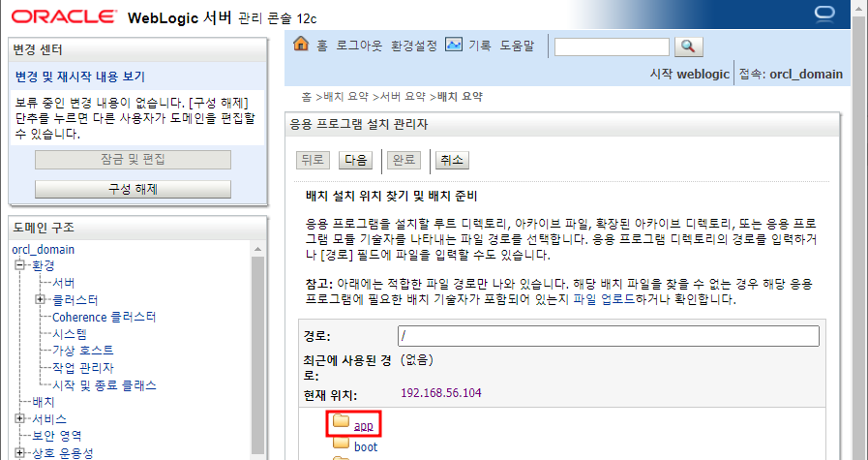
Task: Collapse the 환경 tree node
Action: (x=21, y=265)
